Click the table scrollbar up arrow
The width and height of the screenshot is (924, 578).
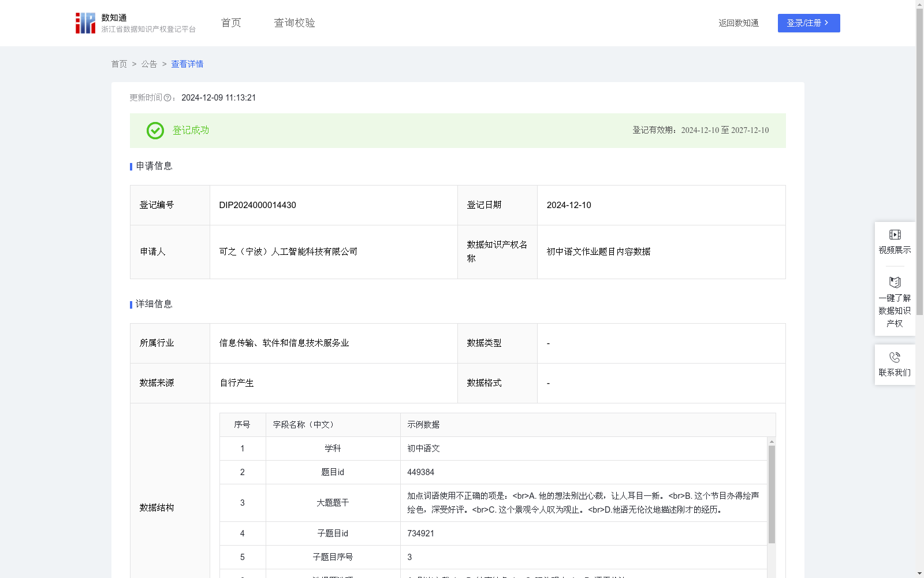[772, 442]
